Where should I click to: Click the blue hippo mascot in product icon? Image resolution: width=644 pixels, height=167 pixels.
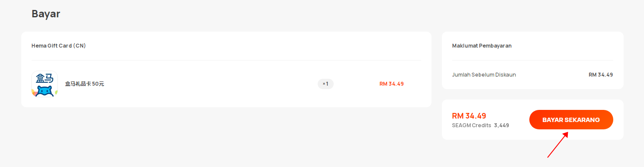[45, 90]
